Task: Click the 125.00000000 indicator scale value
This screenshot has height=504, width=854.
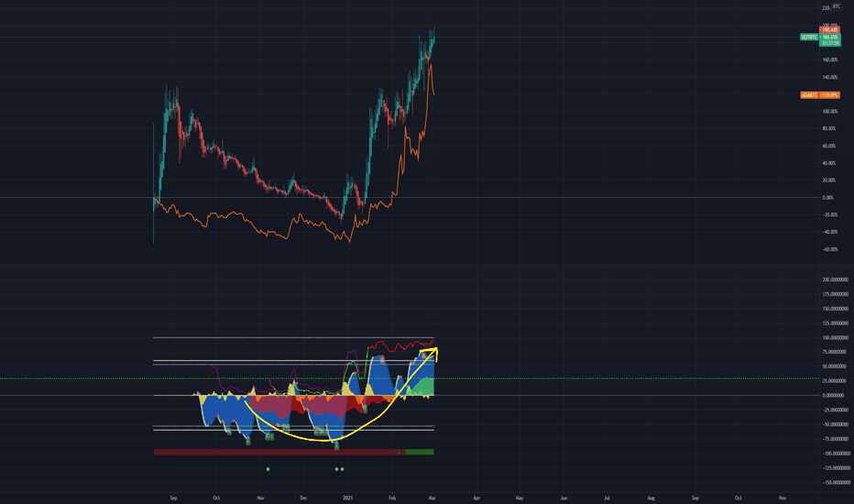Action: click(835, 323)
